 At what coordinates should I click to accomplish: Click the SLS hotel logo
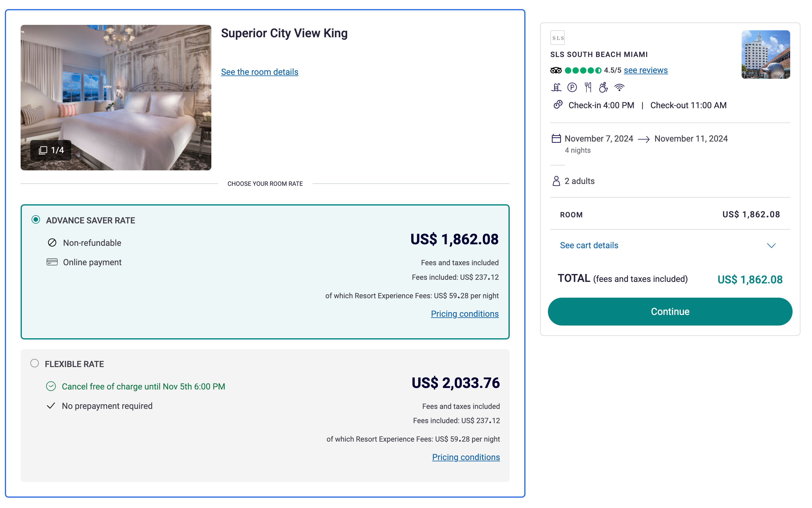(x=558, y=38)
